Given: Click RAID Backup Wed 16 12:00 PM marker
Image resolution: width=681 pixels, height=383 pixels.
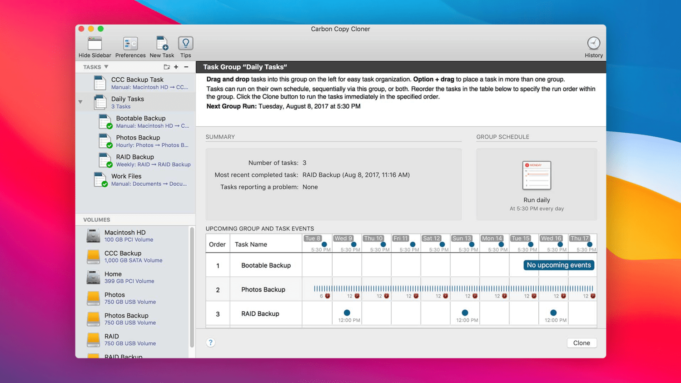Looking at the screenshot, I should [x=553, y=313].
